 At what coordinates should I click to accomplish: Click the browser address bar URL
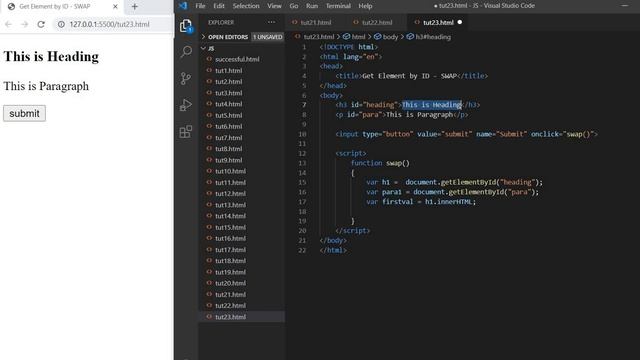(x=109, y=24)
